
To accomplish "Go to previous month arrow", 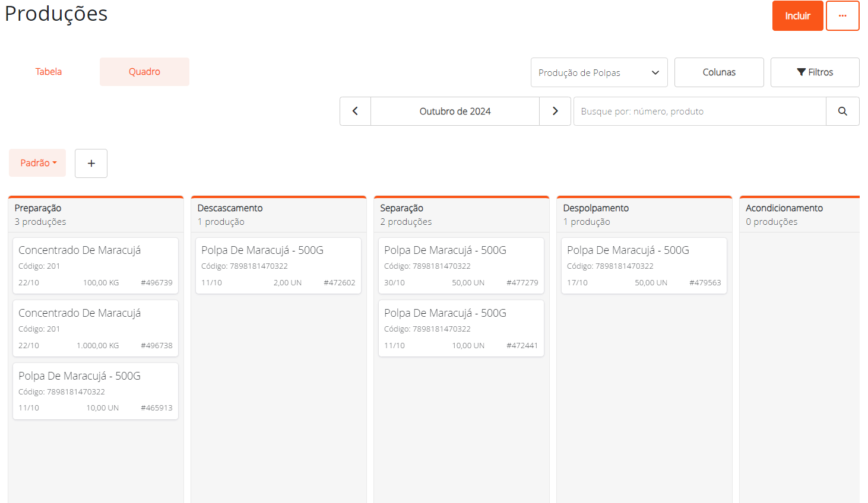I will tap(355, 111).
